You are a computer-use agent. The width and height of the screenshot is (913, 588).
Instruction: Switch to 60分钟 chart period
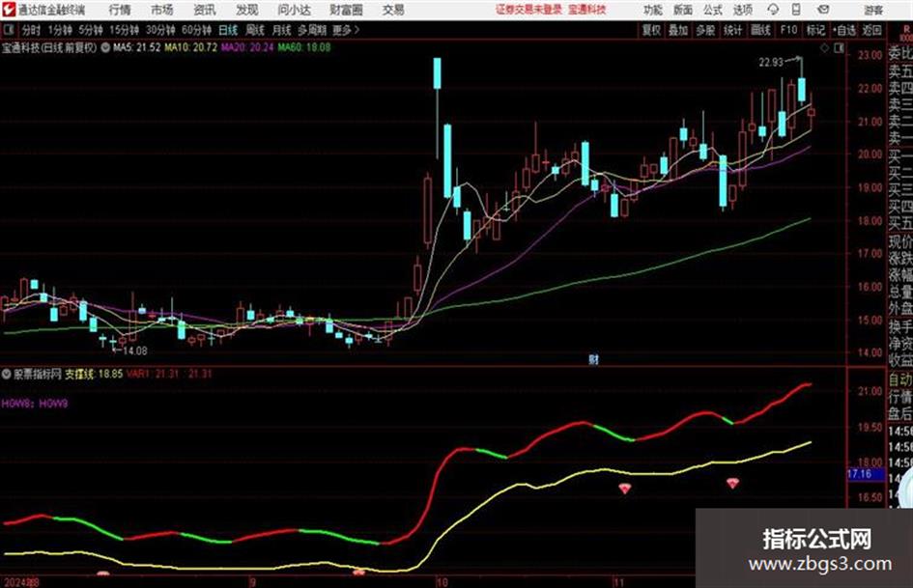coord(197,30)
